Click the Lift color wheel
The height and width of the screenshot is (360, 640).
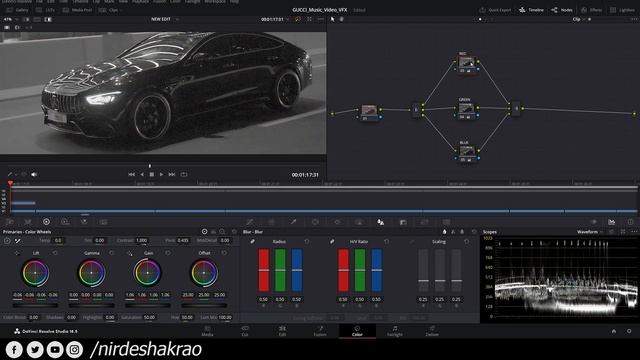pyautogui.click(x=35, y=273)
